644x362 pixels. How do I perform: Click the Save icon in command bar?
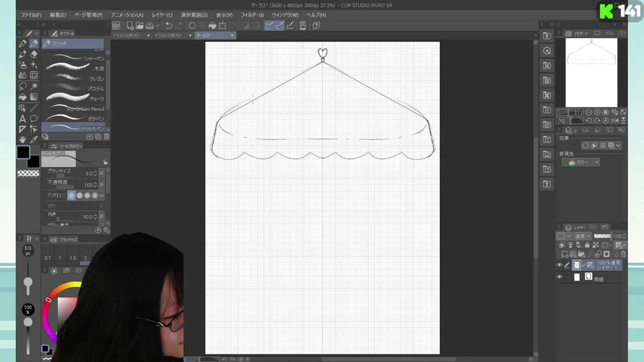click(149, 26)
